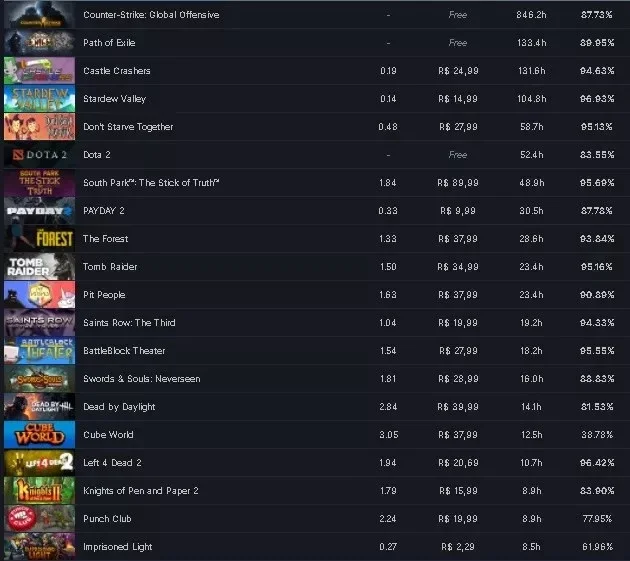Open the Tomb Raider cover thumbnail
This screenshot has width=630, height=561.
tap(39, 266)
